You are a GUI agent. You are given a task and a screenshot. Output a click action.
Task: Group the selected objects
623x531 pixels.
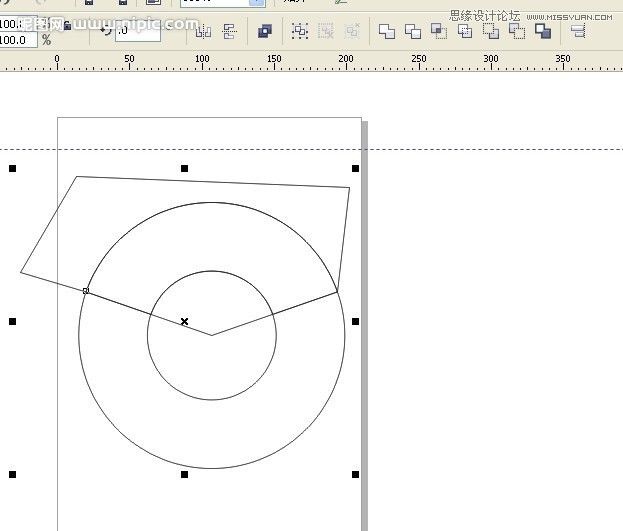[x=300, y=31]
